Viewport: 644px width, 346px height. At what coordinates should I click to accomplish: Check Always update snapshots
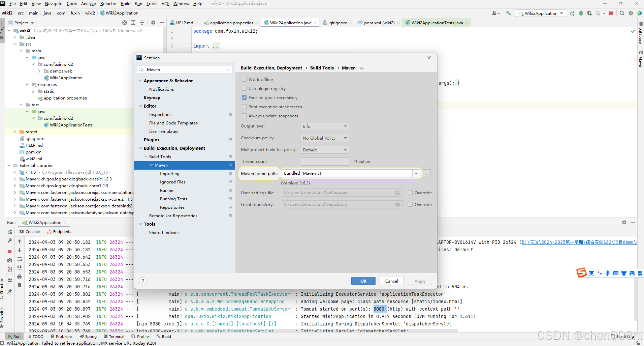point(244,116)
